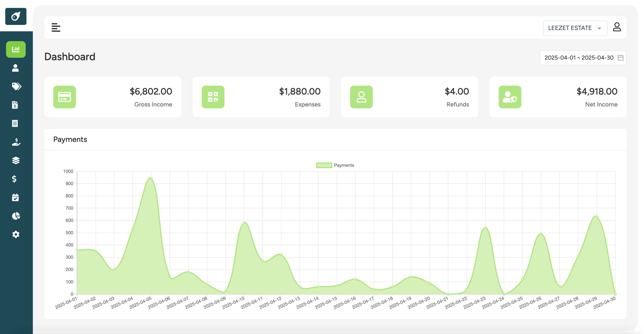Viewport: 644px width, 334px height.
Task: Open the hand holding dollar icon
Action: tap(16, 142)
